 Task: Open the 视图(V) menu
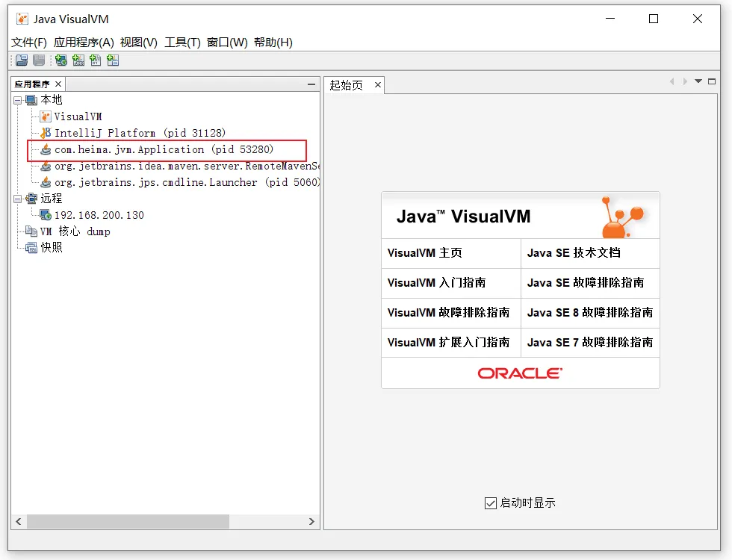(139, 43)
